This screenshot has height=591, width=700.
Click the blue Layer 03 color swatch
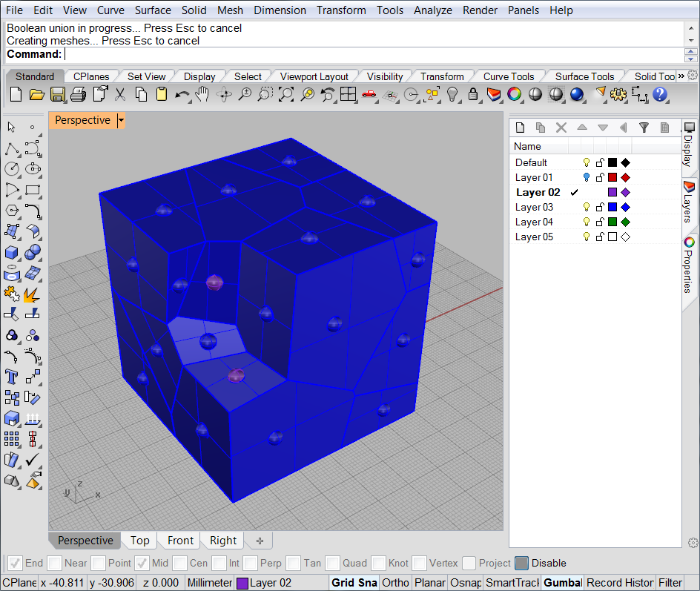pos(612,207)
